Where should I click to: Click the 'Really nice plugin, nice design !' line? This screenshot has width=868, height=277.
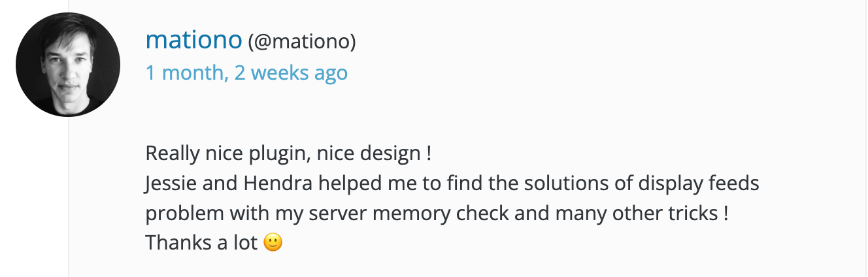tap(288, 154)
